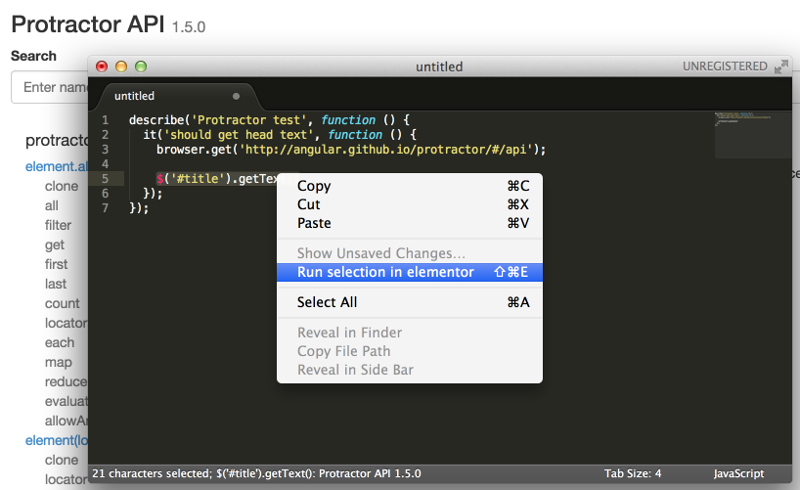Open the filter sidebar entry
Viewport: 800px width, 490px height.
tap(58, 225)
